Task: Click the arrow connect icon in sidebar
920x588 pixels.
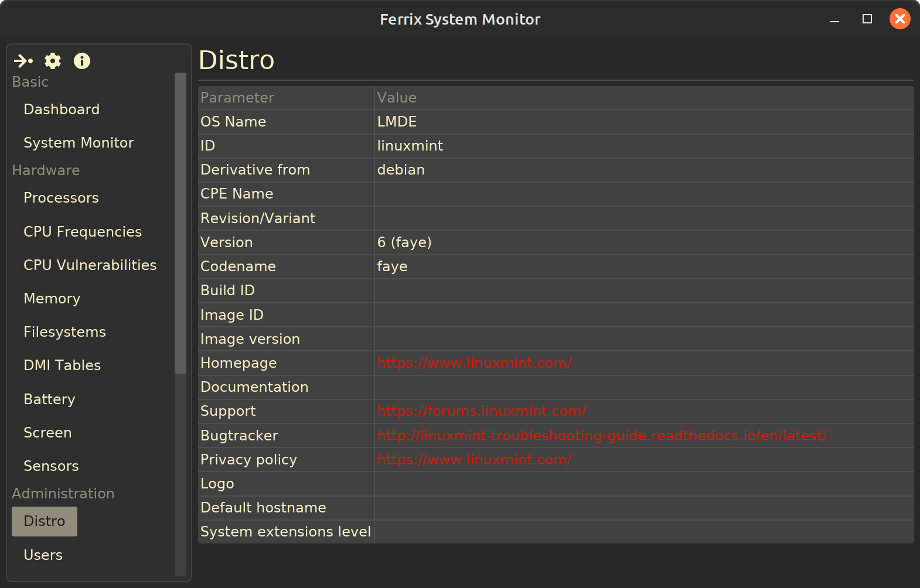Action: coord(23,61)
